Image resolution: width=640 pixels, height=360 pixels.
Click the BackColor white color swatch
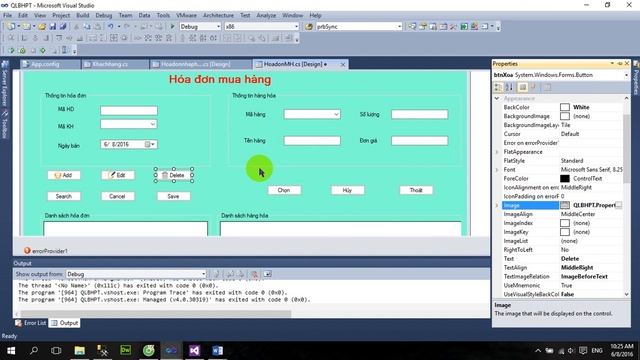coord(565,107)
